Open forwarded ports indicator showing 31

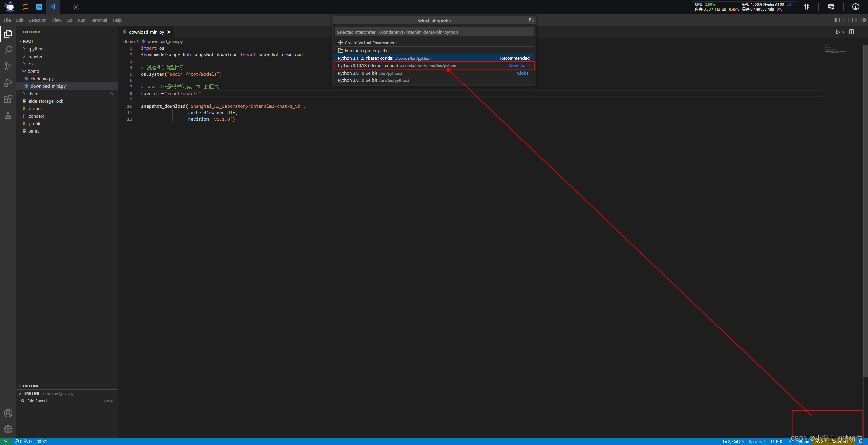[x=42, y=441]
